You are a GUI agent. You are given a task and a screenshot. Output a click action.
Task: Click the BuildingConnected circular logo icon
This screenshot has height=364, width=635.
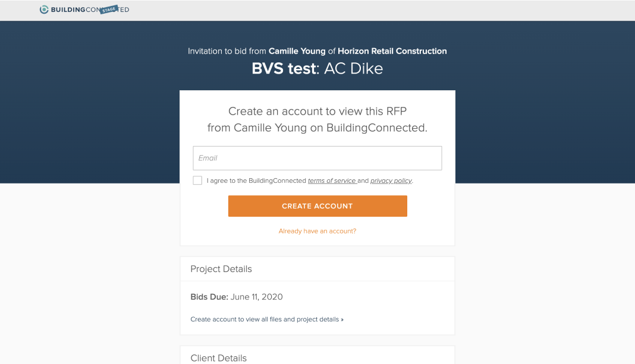point(44,10)
